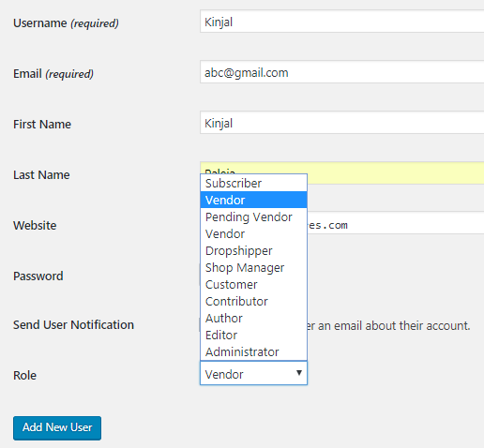Screen dimensions: 484x448
Task: Select Subscriber from the role list
Action: pos(253,184)
